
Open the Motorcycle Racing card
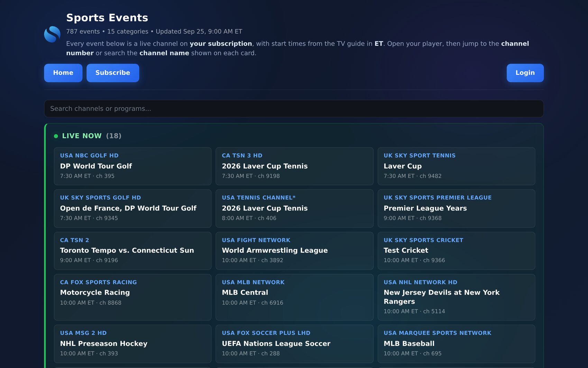point(132,297)
